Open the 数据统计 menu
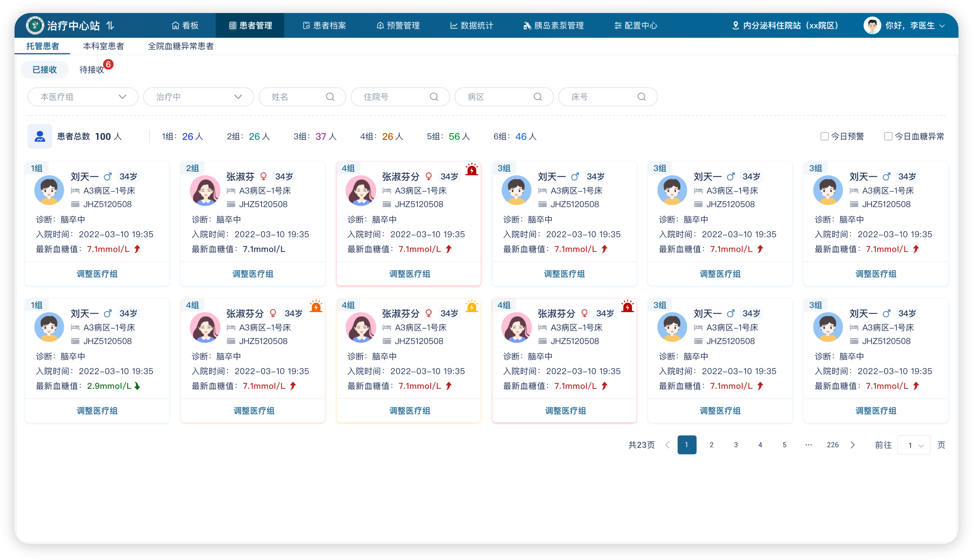Screen dimensions: 973x560 pos(472,26)
